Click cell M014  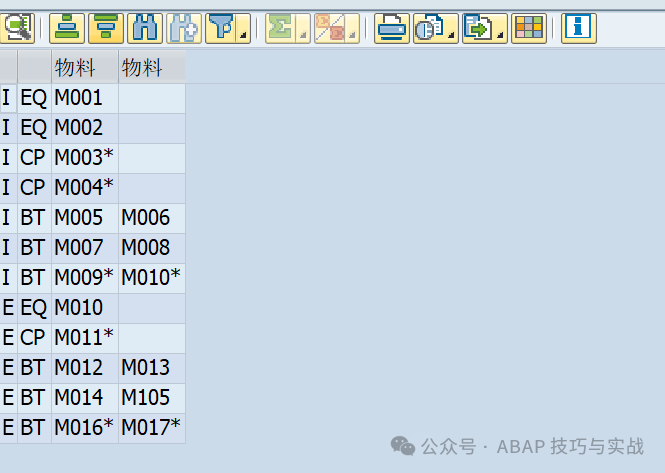pyautogui.click(x=85, y=398)
